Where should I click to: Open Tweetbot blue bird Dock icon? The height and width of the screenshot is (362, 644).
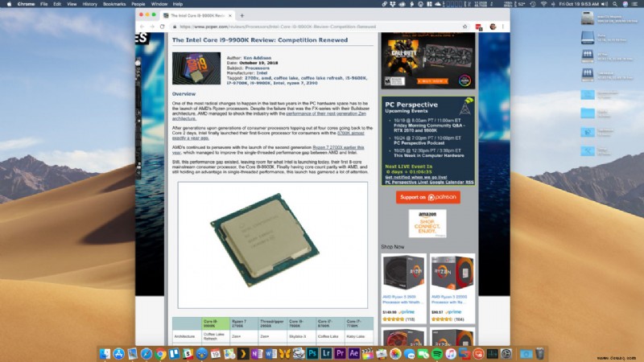coord(202,354)
